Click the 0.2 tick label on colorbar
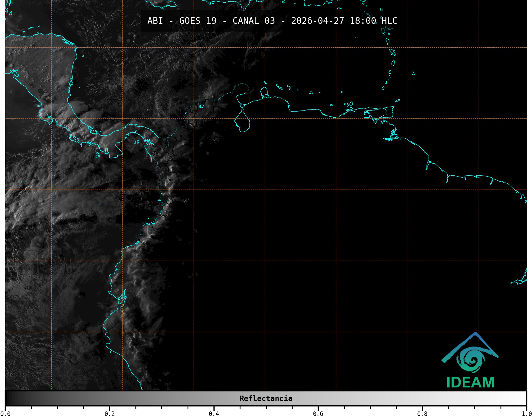Screen dimensions: 532x417 [x=110, y=414]
